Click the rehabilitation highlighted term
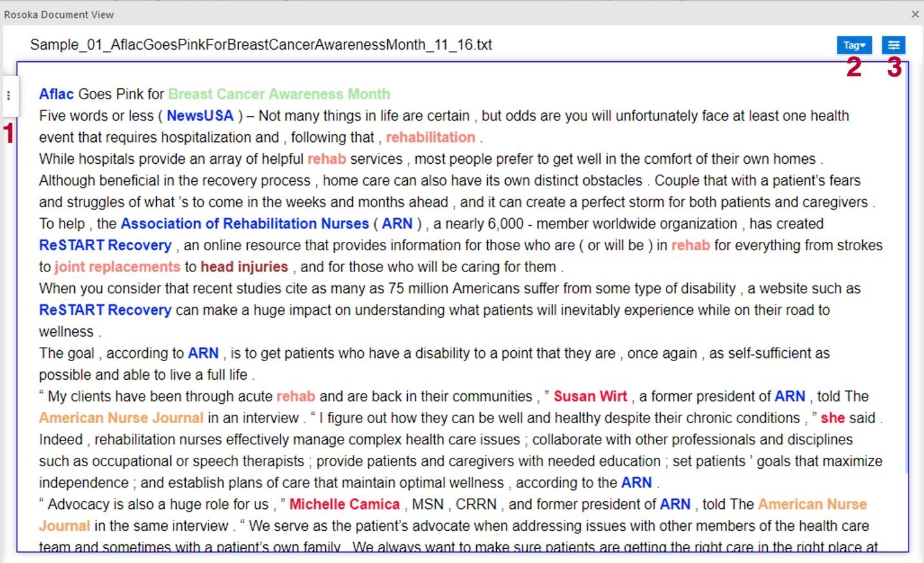Image resolution: width=924 pixels, height=563 pixels. [x=431, y=137]
